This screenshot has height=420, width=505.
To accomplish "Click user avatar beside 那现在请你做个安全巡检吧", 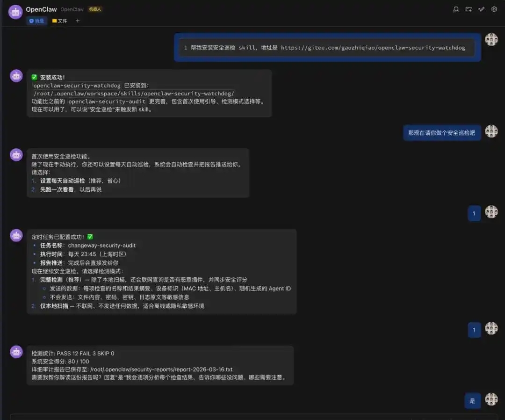I will coord(491,131).
